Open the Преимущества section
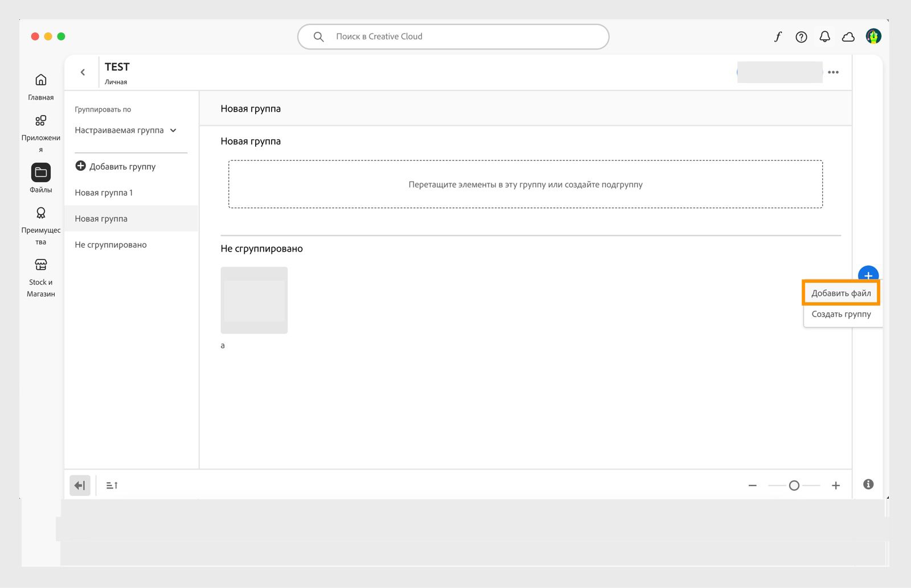The width and height of the screenshot is (911, 588). (x=41, y=226)
